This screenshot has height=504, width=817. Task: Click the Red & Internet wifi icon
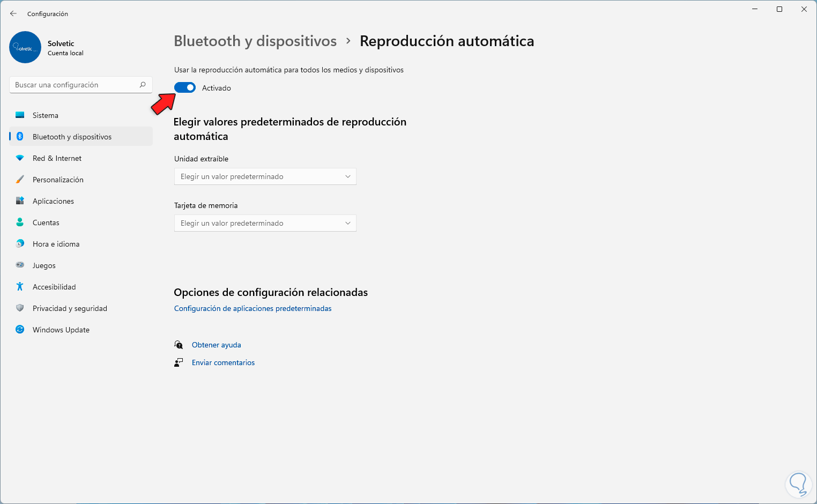(x=20, y=158)
